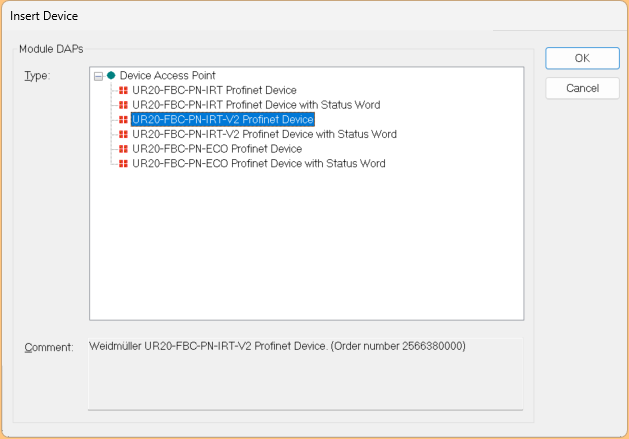Viewport: 629px width, 439px height.
Task: Click module icon of IRT Device with Status Word
Action: 123,105
